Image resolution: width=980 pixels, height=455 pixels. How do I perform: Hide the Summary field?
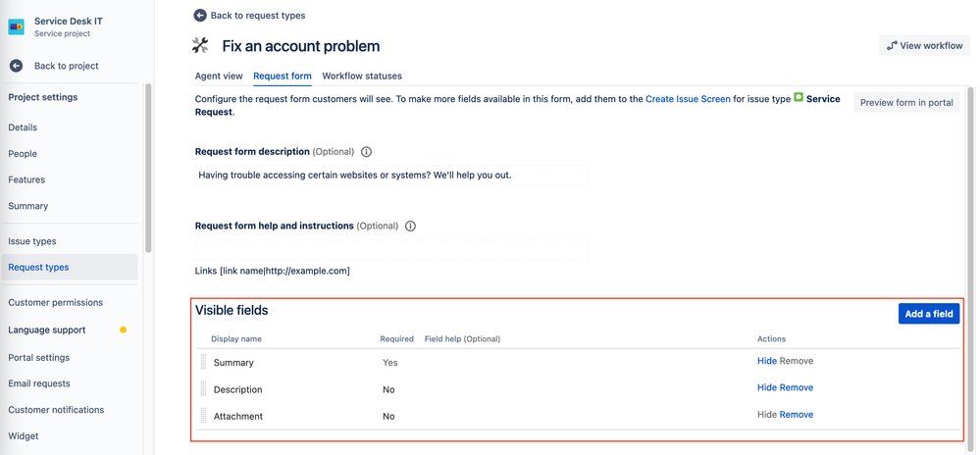(766, 361)
